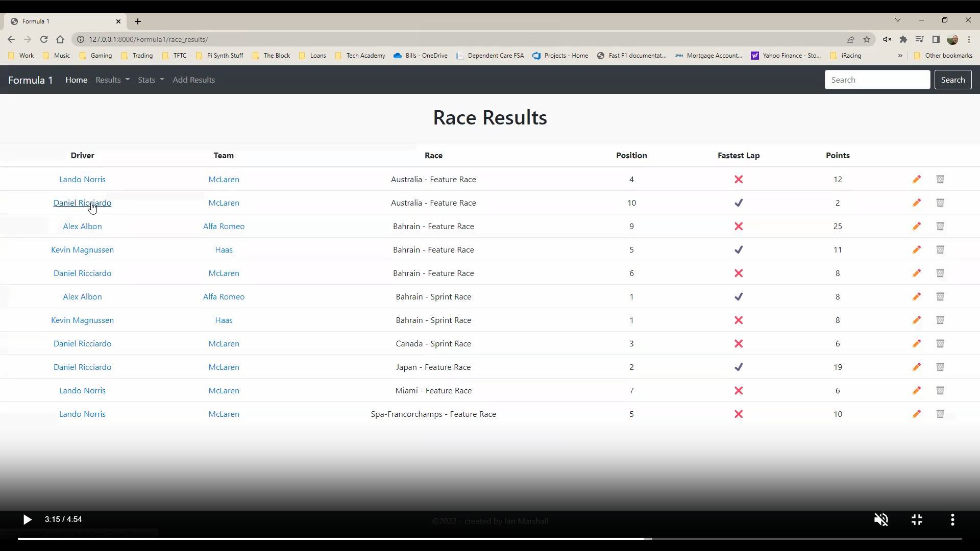The width and height of the screenshot is (980, 551).
Task: Reload the page with the refresh icon
Action: [44, 39]
